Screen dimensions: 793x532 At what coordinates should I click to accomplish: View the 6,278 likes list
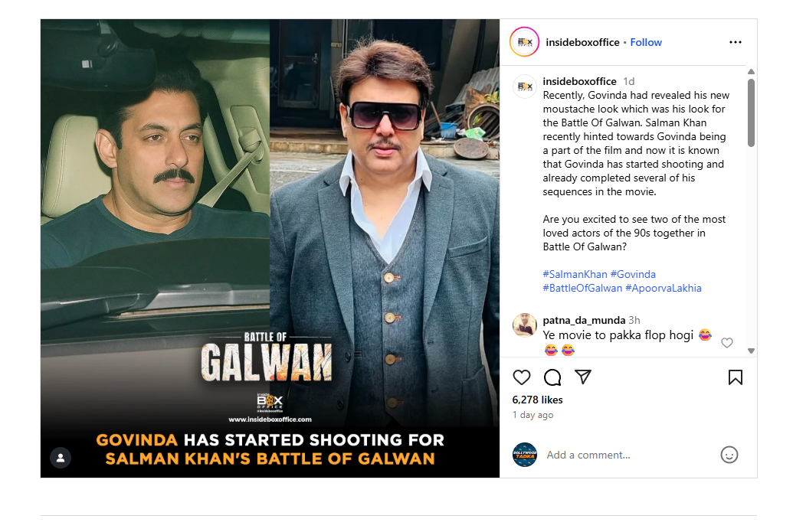[x=538, y=400]
